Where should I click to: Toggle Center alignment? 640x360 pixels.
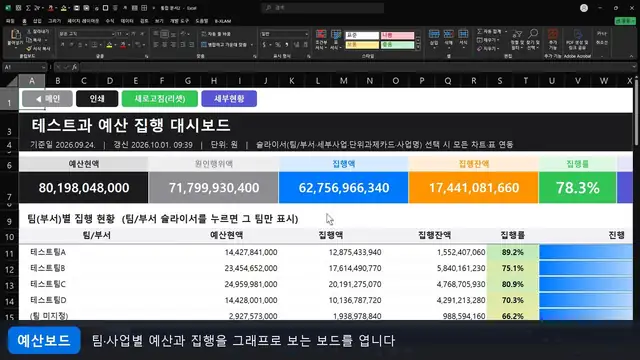[x=164, y=44]
